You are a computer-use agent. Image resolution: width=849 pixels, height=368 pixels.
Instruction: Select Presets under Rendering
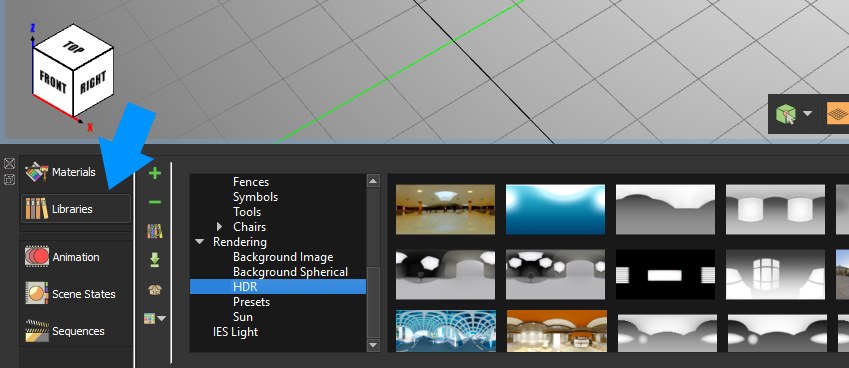251,302
